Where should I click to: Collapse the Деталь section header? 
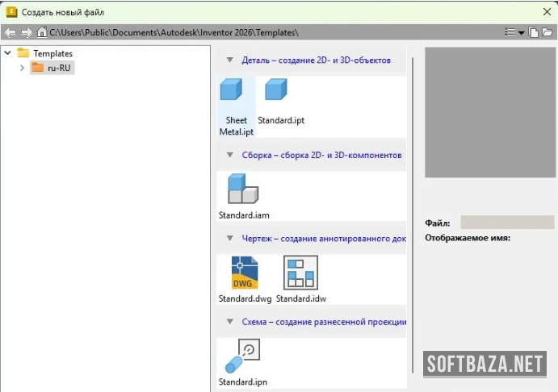[x=229, y=60]
